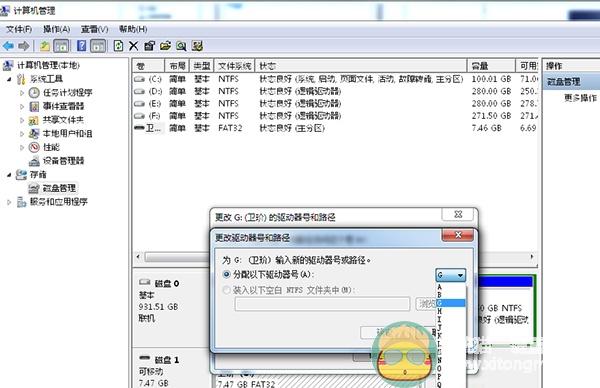Screen dimensions: 600x388
Task: Click the folder path input field
Action: [x=322, y=304]
